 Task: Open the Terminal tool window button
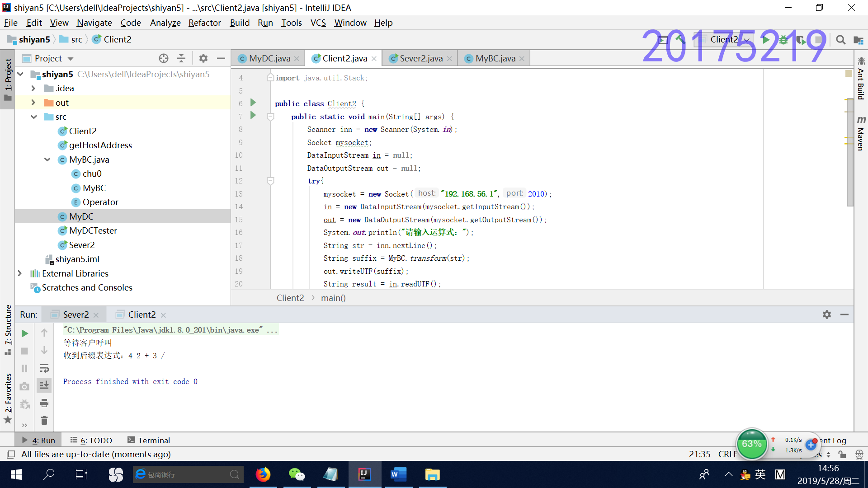(148, 440)
